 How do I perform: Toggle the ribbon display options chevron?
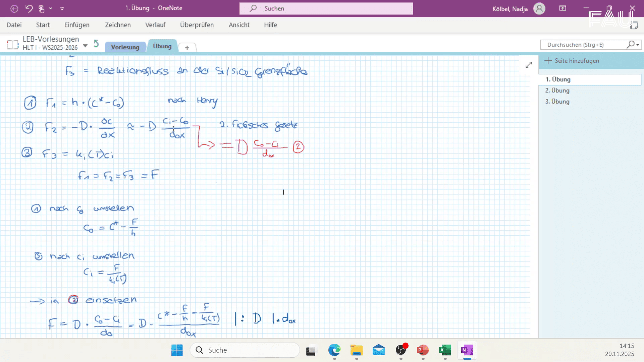tap(62, 8)
